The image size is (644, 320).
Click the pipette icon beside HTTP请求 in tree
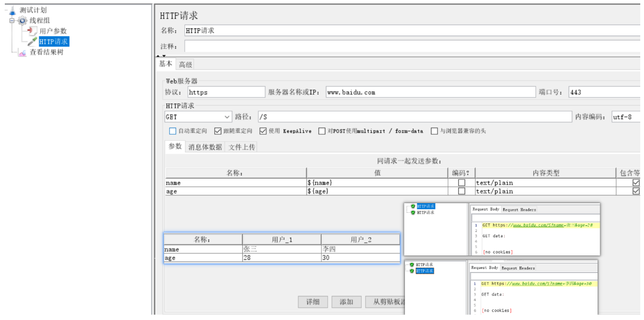click(33, 42)
